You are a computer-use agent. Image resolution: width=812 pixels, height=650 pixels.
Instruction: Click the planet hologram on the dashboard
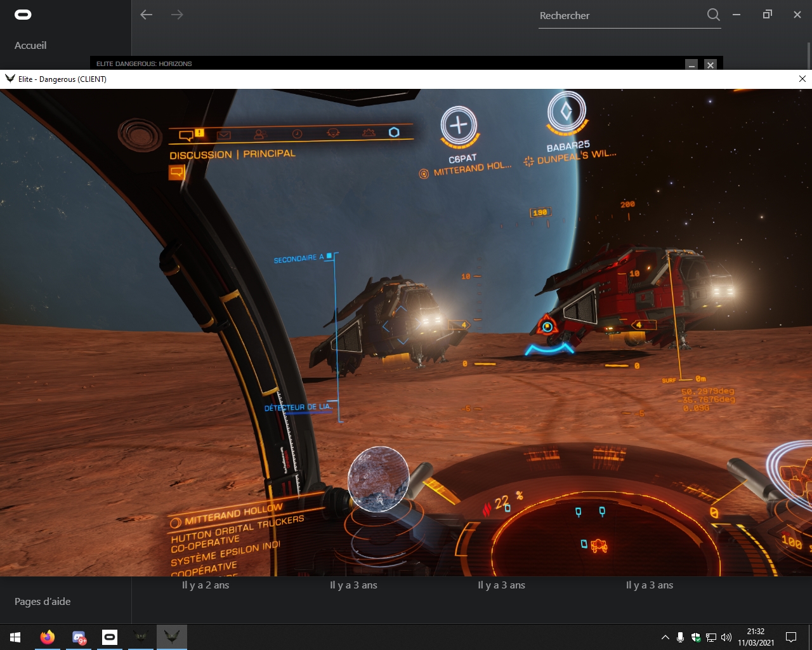[x=379, y=479]
